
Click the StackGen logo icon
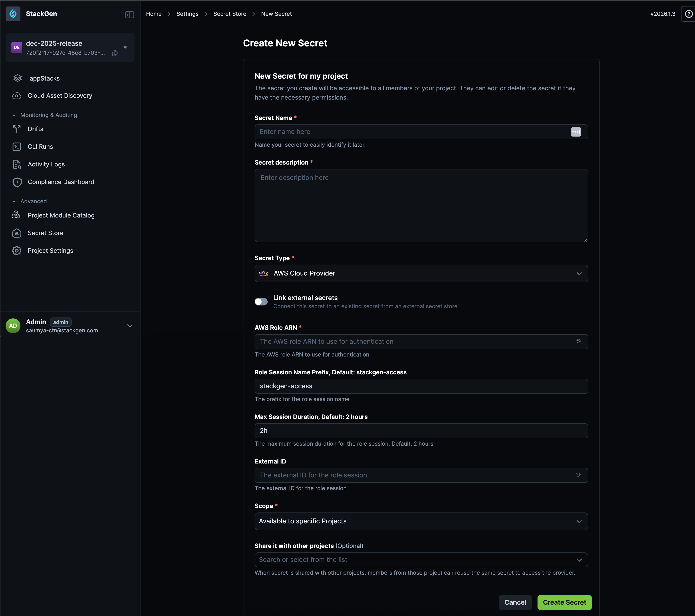(13, 14)
